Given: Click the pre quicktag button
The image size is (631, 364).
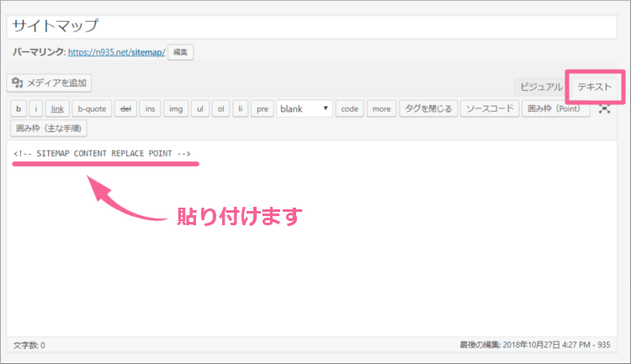Looking at the screenshot, I should (x=262, y=108).
